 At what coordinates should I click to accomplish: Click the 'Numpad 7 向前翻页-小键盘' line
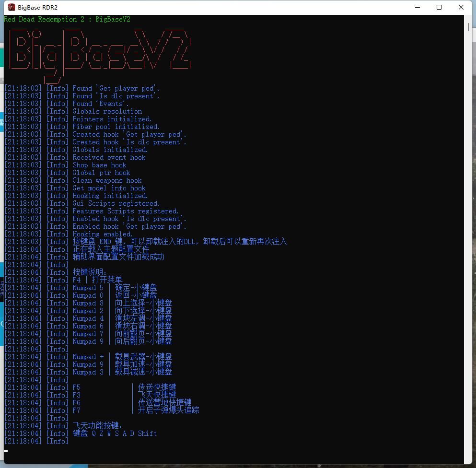(88, 334)
